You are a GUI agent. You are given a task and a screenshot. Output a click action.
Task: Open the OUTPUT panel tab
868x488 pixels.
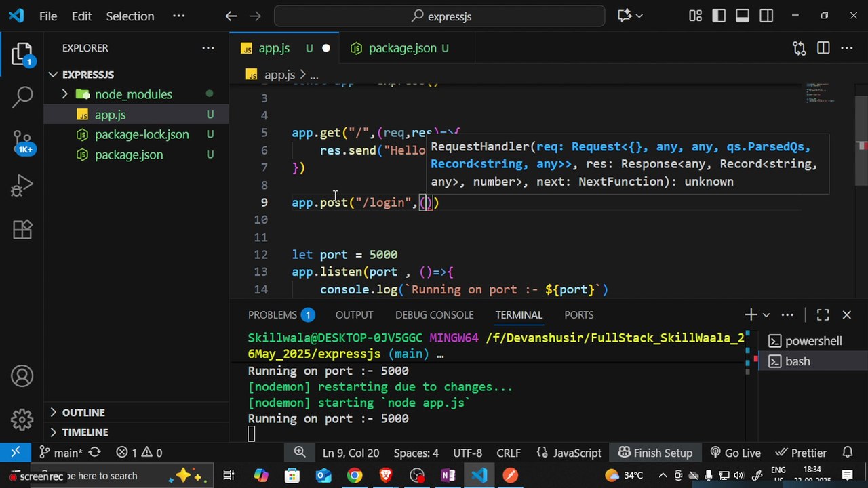(x=354, y=314)
